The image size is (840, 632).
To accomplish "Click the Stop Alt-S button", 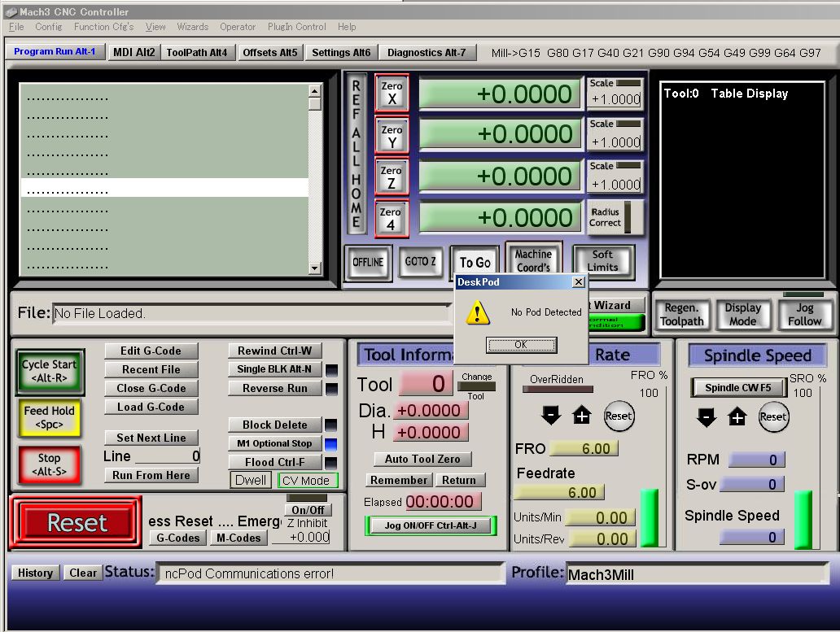I will [50, 464].
